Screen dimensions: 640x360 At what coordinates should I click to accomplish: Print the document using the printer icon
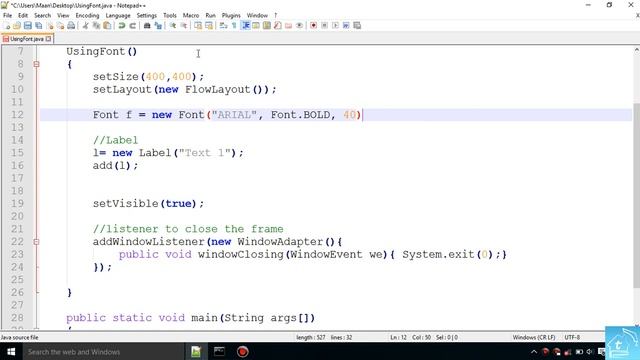pyautogui.click(x=71, y=25)
